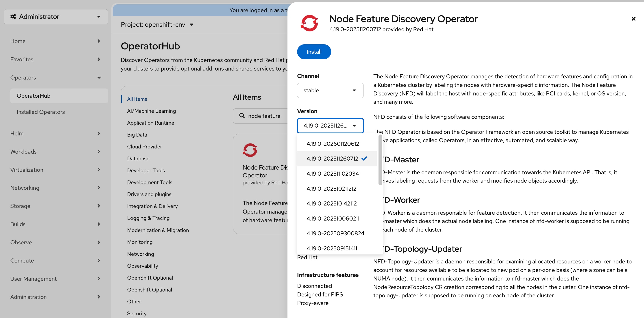Image resolution: width=644 pixels, height=318 pixels.
Task: Expand the Builds navigation section
Action: click(56, 224)
